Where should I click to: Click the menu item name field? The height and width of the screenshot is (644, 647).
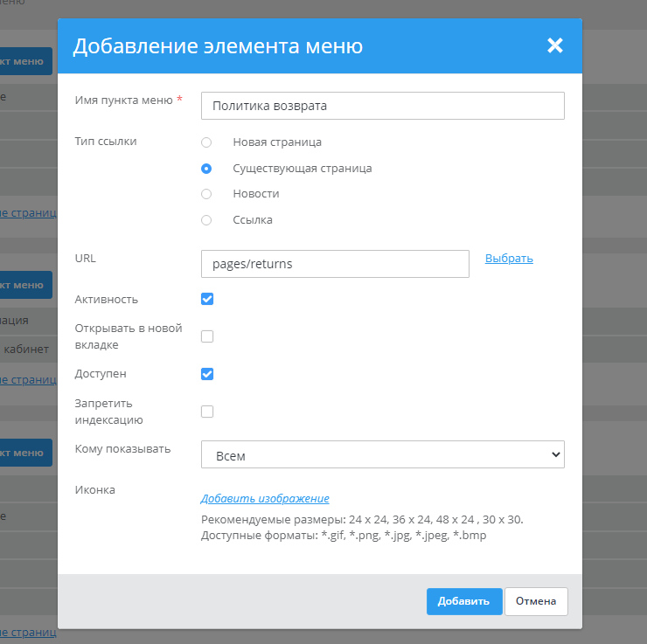click(x=382, y=106)
